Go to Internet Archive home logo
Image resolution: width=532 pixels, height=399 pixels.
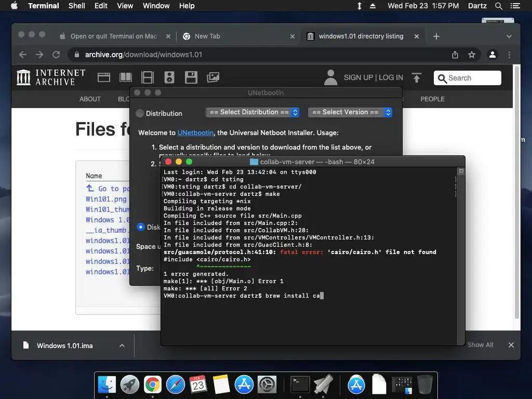click(x=51, y=77)
